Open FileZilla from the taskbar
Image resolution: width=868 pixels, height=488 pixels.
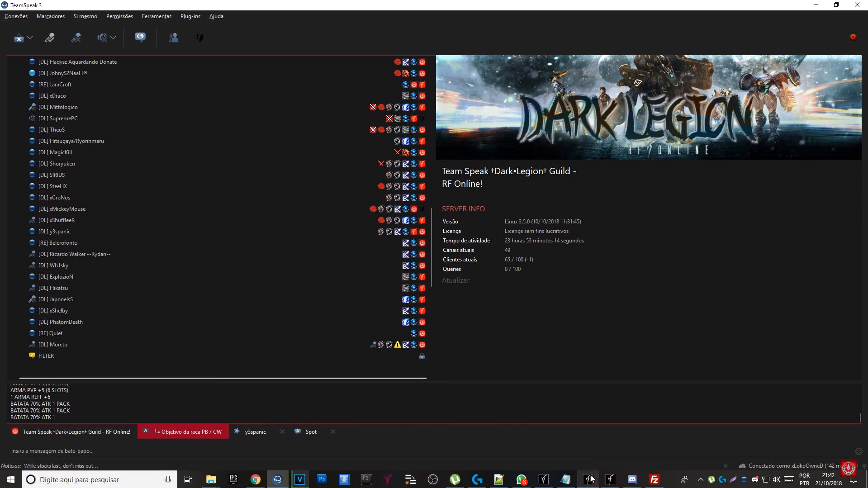tap(654, 479)
